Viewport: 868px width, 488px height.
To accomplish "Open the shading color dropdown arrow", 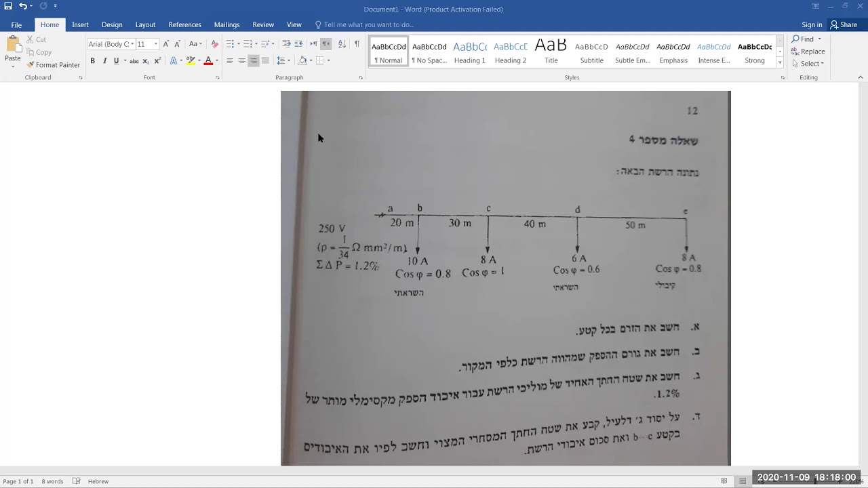I will point(311,61).
